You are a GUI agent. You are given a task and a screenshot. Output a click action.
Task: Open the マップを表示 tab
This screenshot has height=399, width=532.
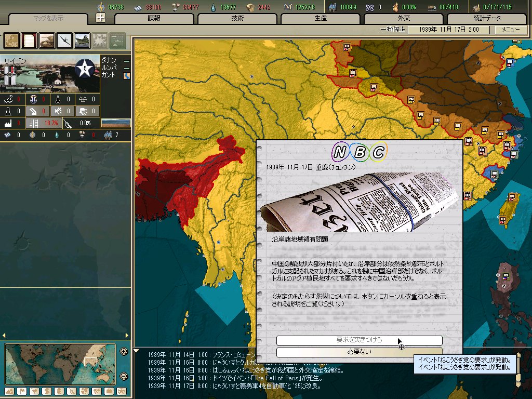point(48,18)
